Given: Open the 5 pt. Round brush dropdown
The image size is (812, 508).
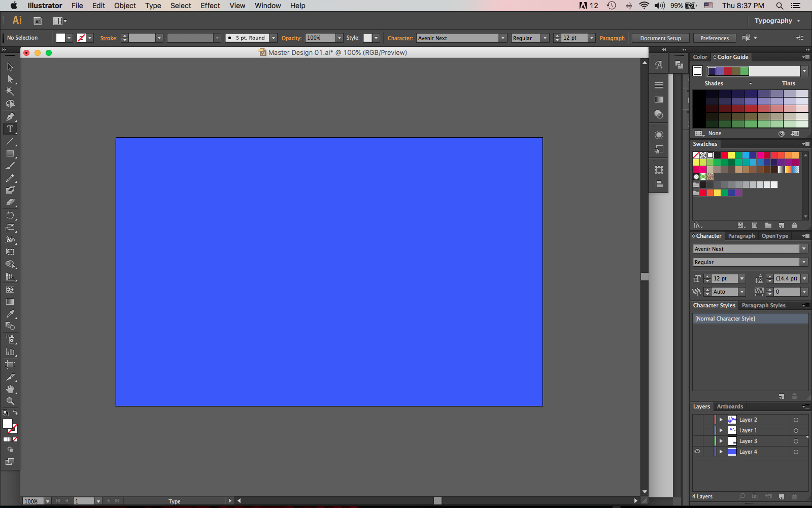Looking at the screenshot, I should 273,38.
